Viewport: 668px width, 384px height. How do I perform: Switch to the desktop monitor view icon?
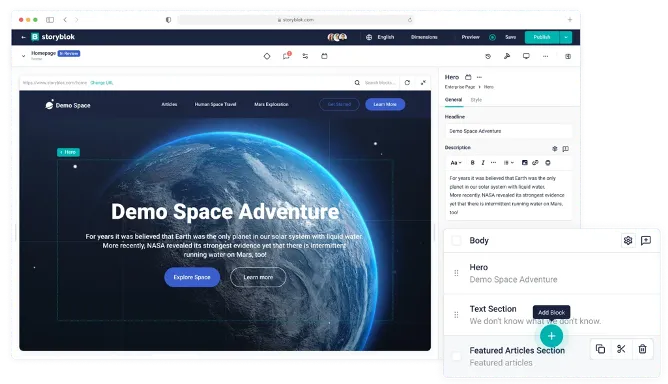point(526,56)
